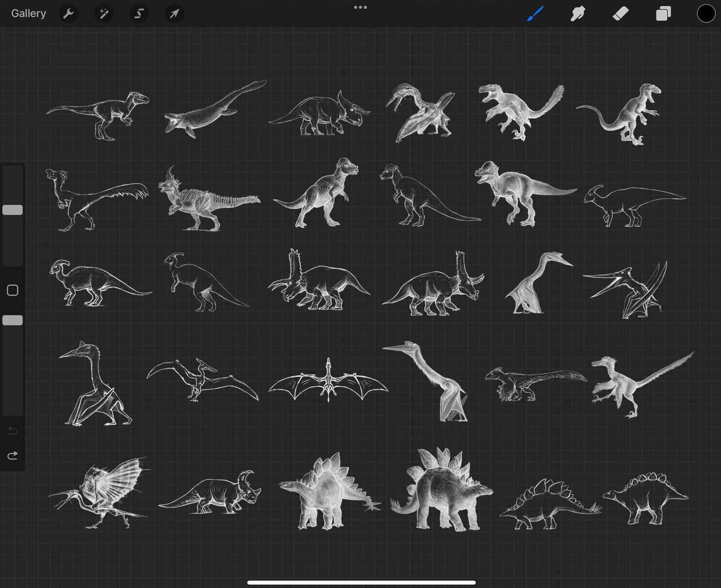The height and width of the screenshot is (588, 721).
Task: Redo the last action
Action: click(13, 455)
